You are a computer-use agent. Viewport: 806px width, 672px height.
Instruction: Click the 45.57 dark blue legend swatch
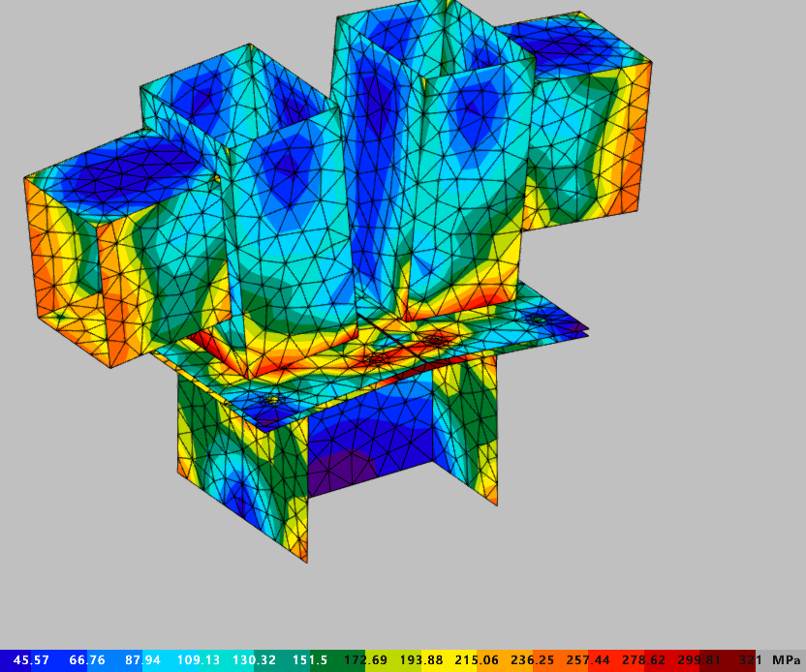tap(29, 660)
